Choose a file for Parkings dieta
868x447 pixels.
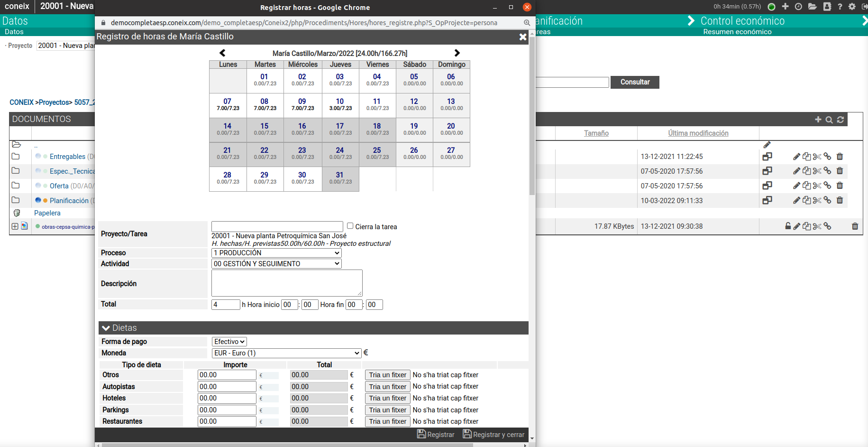click(388, 410)
